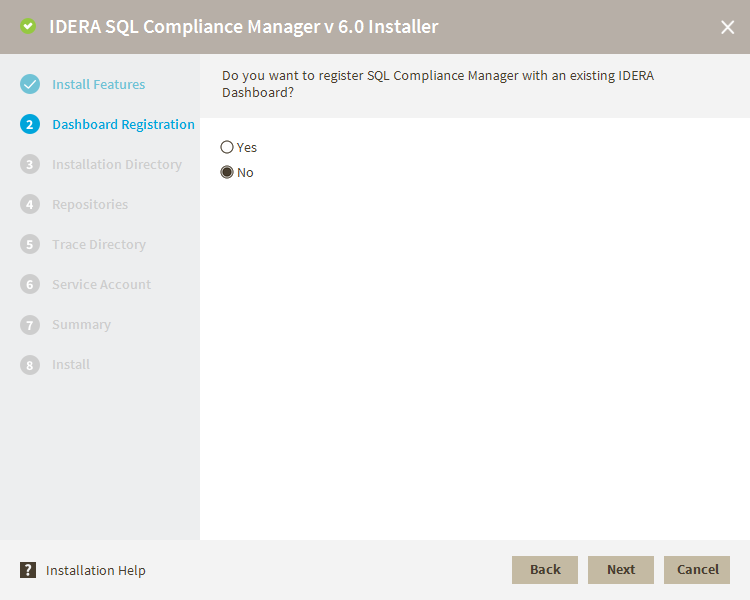Click the Install Features checkmark icon
Image resolution: width=750 pixels, height=600 pixels.
[x=30, y=84]
